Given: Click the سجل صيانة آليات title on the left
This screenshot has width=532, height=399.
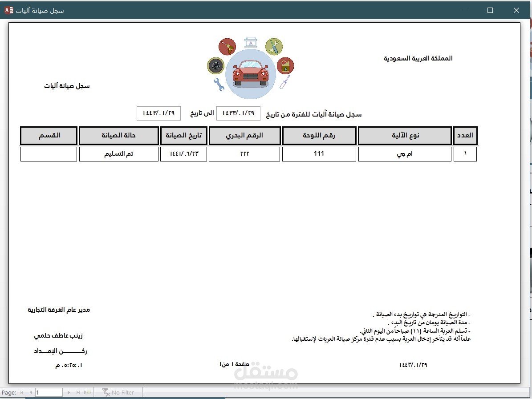Looking at the screenshot, I should pos(67,86).
